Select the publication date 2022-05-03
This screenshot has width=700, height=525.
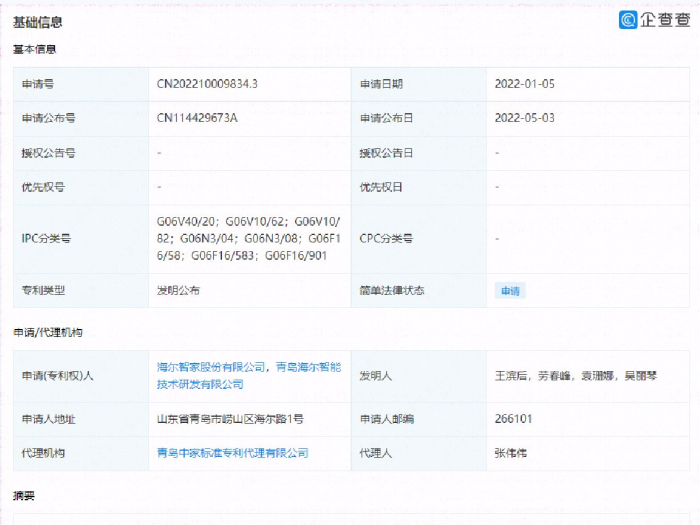(x=525, y=118)
